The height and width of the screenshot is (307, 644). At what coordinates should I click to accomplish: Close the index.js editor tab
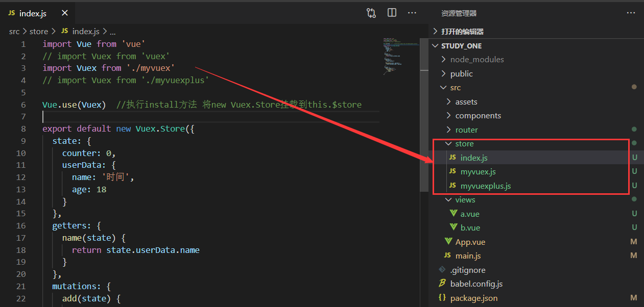point(64,14)
